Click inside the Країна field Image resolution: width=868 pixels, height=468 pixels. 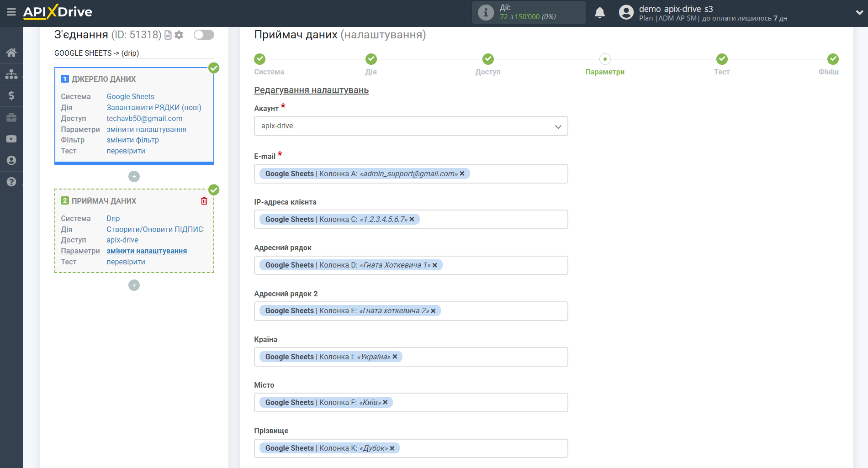tap(411, 357)
